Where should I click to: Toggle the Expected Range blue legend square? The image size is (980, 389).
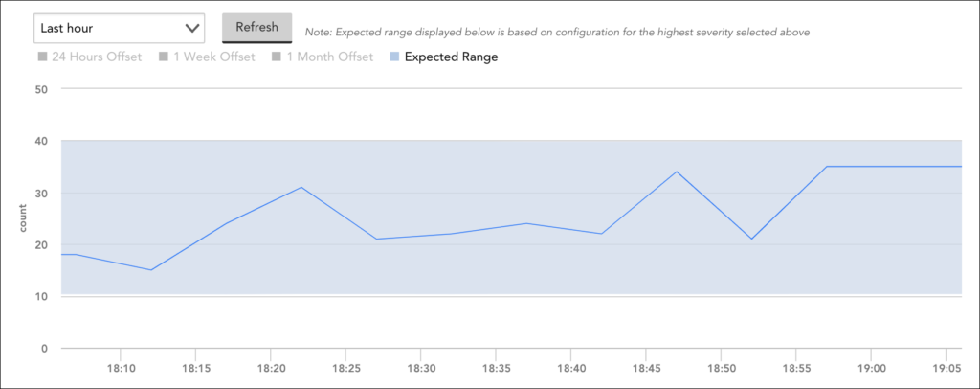(393, 57)
